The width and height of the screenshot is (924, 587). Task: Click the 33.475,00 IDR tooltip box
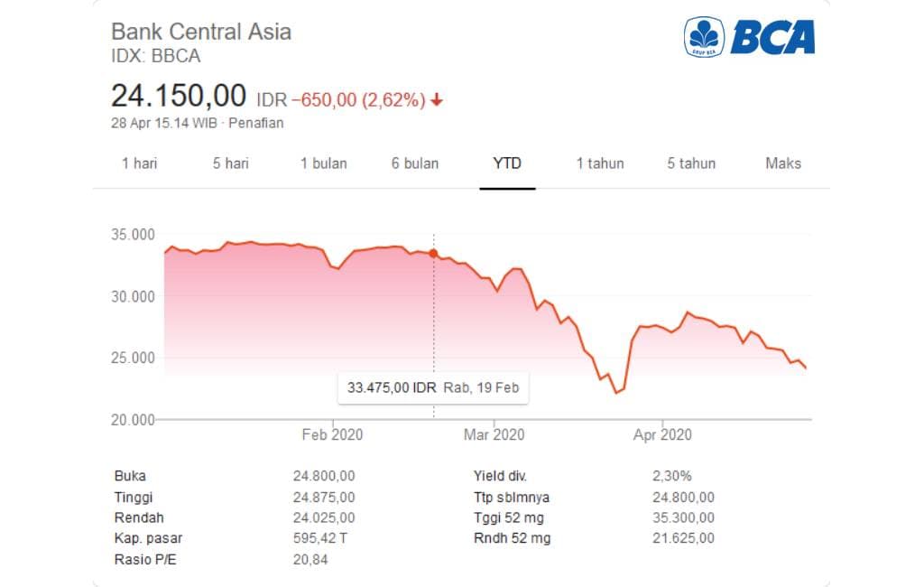433,388
